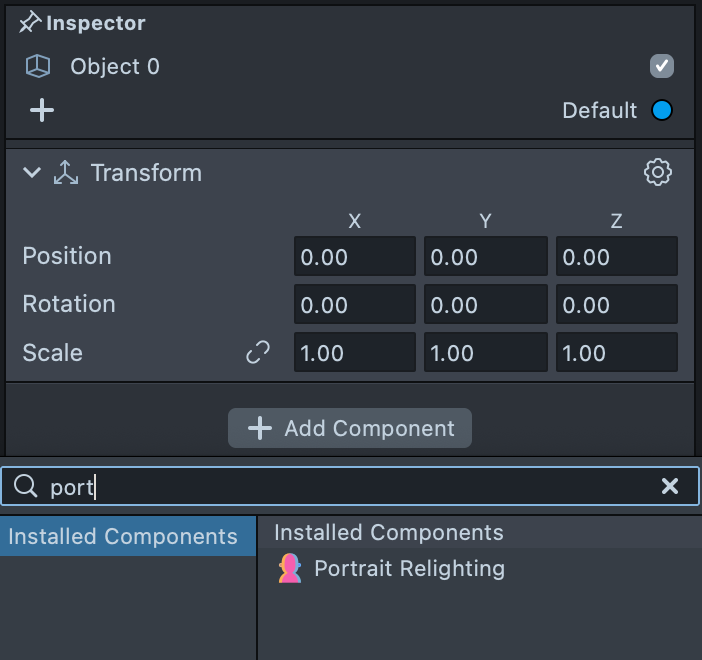This screenshot has height=660, width=702.
Task: Click the Scale Z value field
Action: [616, 353]
